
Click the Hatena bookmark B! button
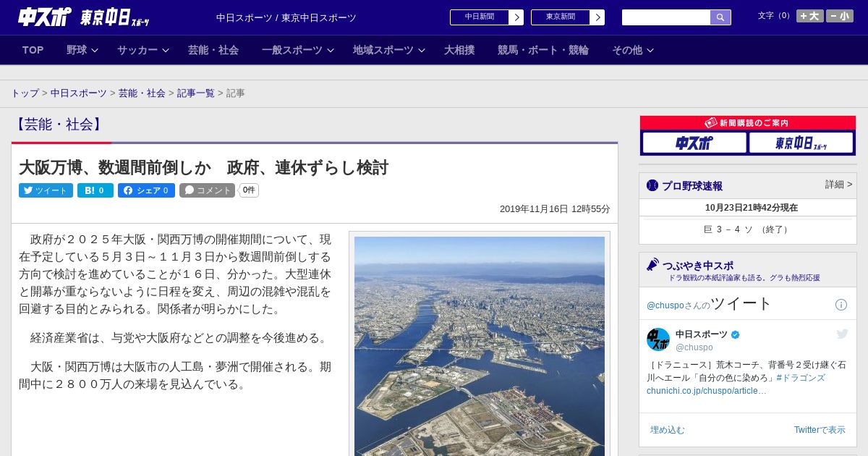[95, 190]
